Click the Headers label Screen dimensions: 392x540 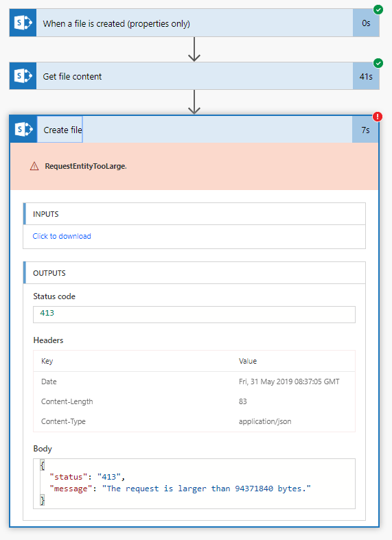[48, 340]
